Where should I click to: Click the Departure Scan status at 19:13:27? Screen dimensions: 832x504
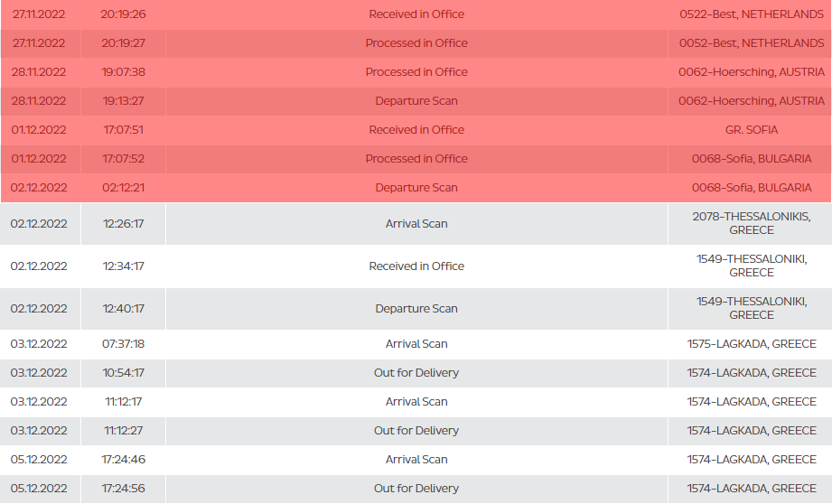[x=416, y=101]
